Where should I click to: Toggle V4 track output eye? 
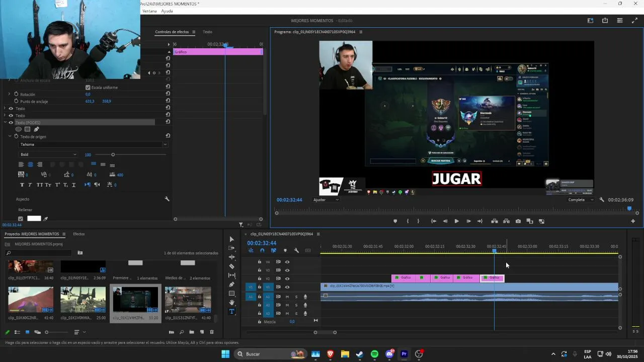tap(287, 262)
